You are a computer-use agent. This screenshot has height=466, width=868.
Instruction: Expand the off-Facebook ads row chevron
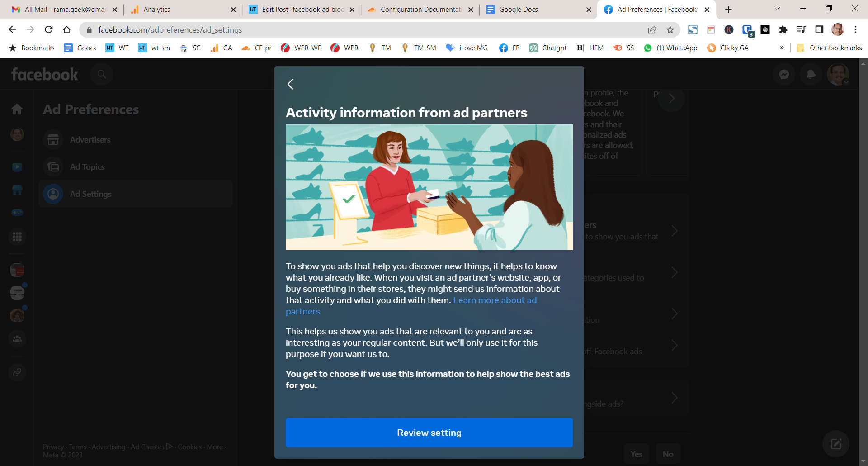pyautogui.click(x=674, y=346)
